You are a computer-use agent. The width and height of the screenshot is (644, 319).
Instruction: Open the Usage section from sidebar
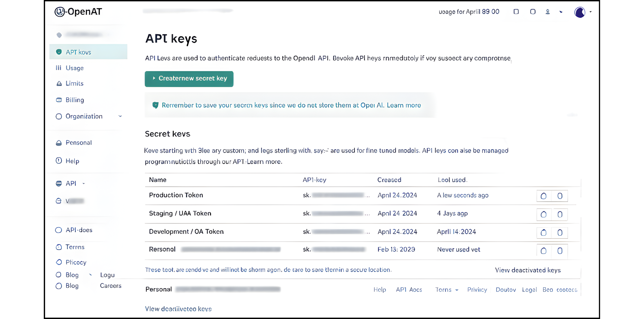(75, 68)
